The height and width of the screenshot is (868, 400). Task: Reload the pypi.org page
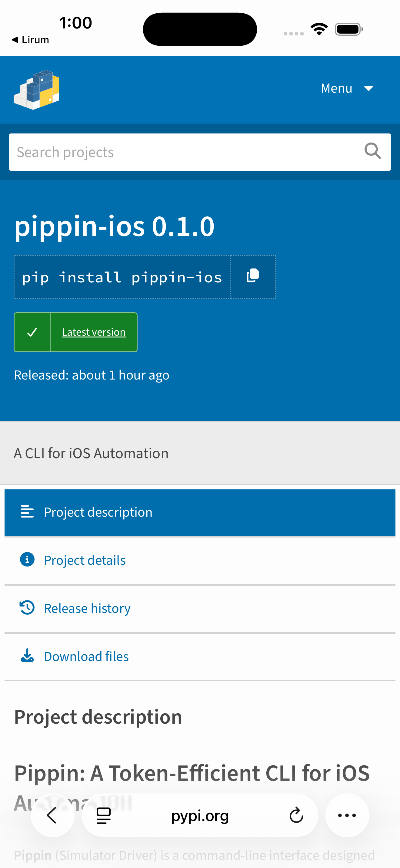[x=296, y=815]
